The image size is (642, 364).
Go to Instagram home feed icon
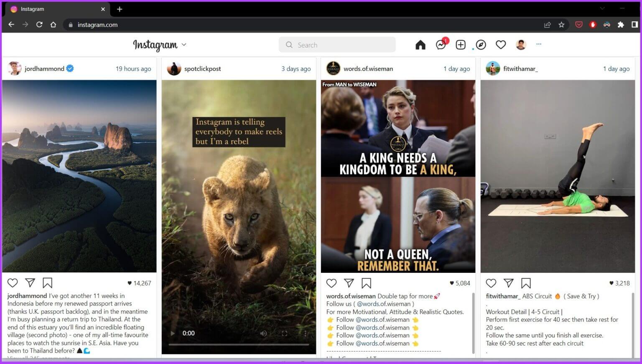420,45
